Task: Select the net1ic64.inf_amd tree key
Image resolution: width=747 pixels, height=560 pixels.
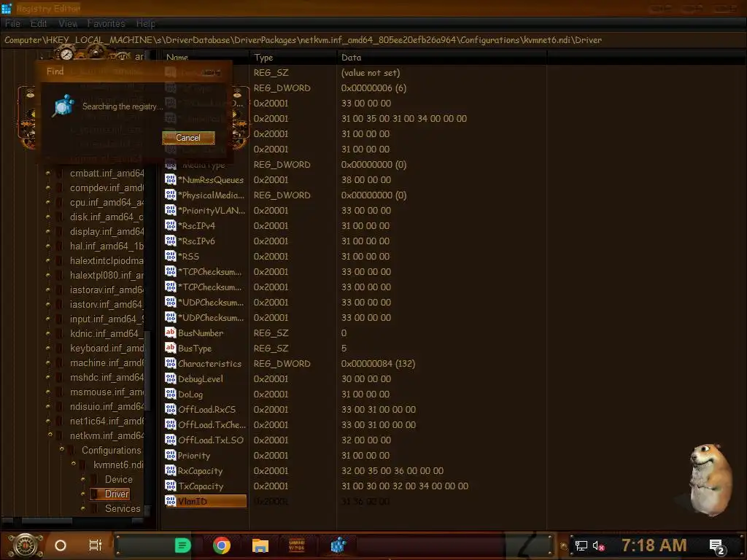Action: pos(107,421)
